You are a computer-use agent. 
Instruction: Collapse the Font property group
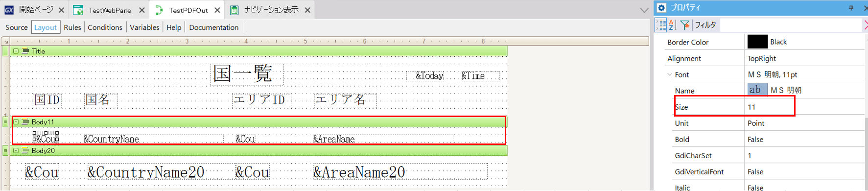pyautogui.click(x=669, y=74)
